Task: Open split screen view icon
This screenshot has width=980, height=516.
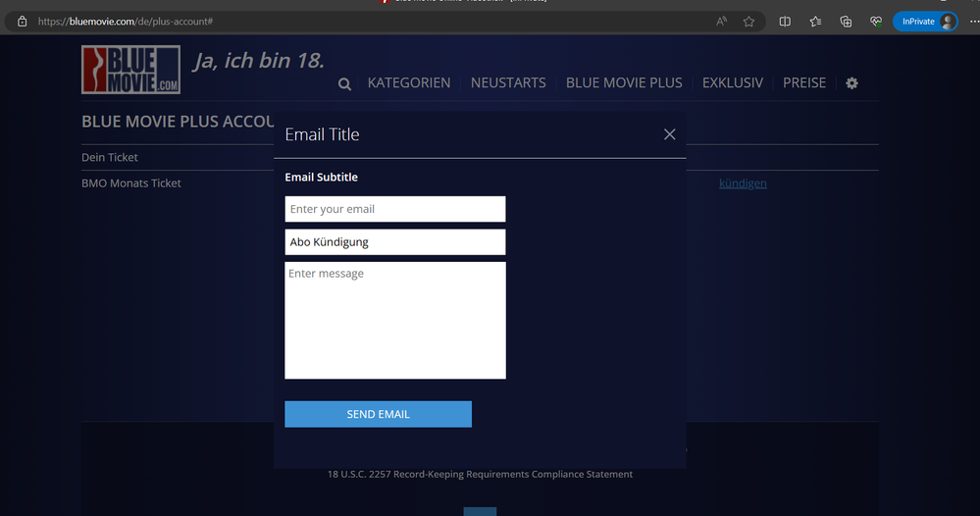Action: [x=785, y=22]
